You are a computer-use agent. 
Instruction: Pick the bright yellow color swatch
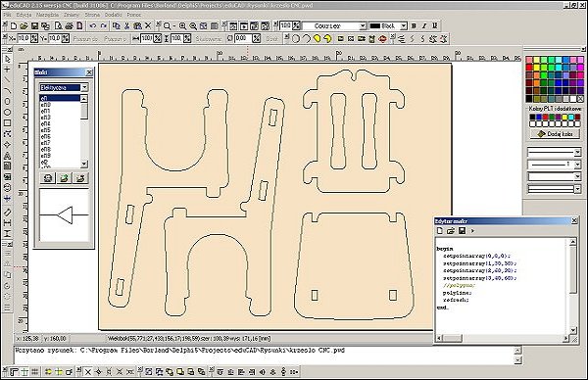coord(537,68)
